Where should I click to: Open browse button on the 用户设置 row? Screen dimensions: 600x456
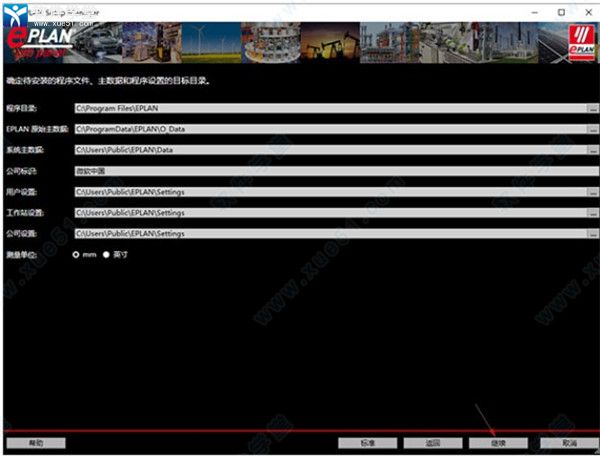point(593,192)
